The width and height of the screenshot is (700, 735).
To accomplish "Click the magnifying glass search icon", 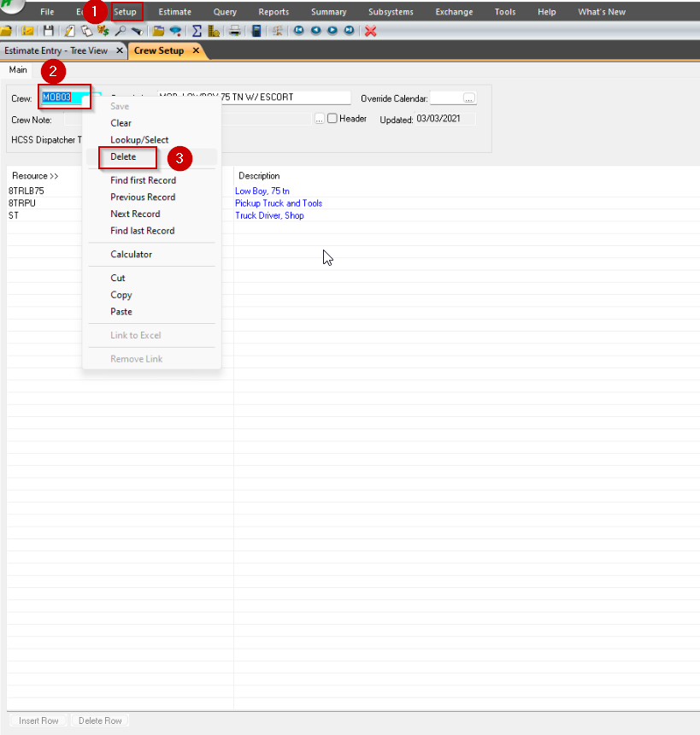I will [x=120, y=31].
